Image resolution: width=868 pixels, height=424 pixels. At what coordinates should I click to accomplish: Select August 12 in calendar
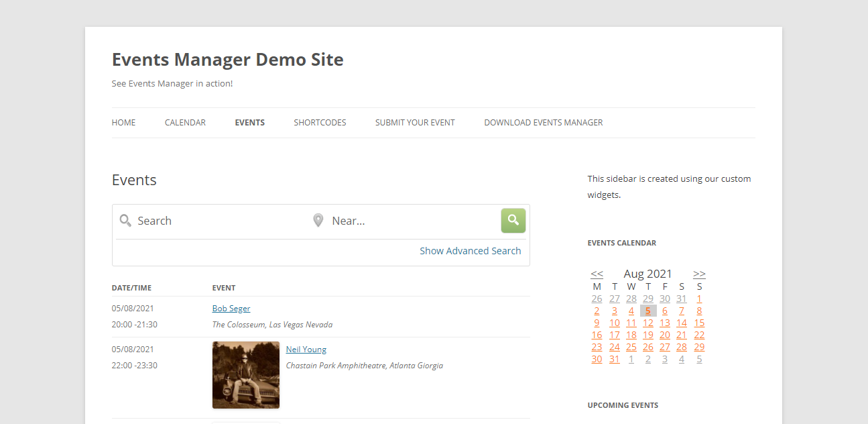tap(647, 323)
